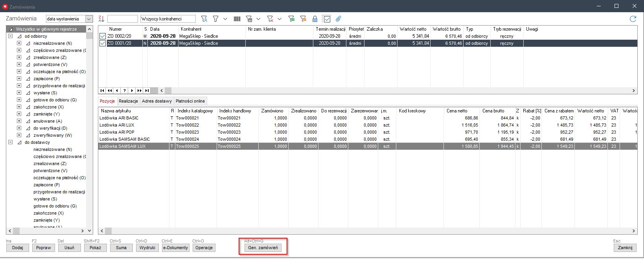Click the question mark record locator
Screen dimensions: 644x259
click(x=124, y=90)
